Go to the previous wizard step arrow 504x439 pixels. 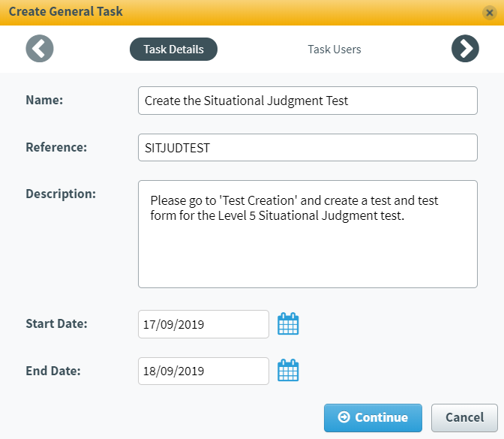pos(40,49)
